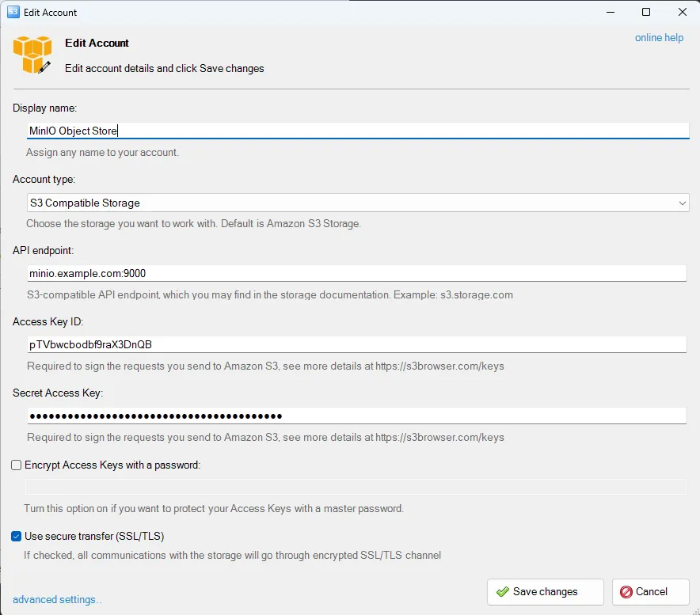Open the Account type dropdown
This screenshot has height=615, width=700.
358,203
